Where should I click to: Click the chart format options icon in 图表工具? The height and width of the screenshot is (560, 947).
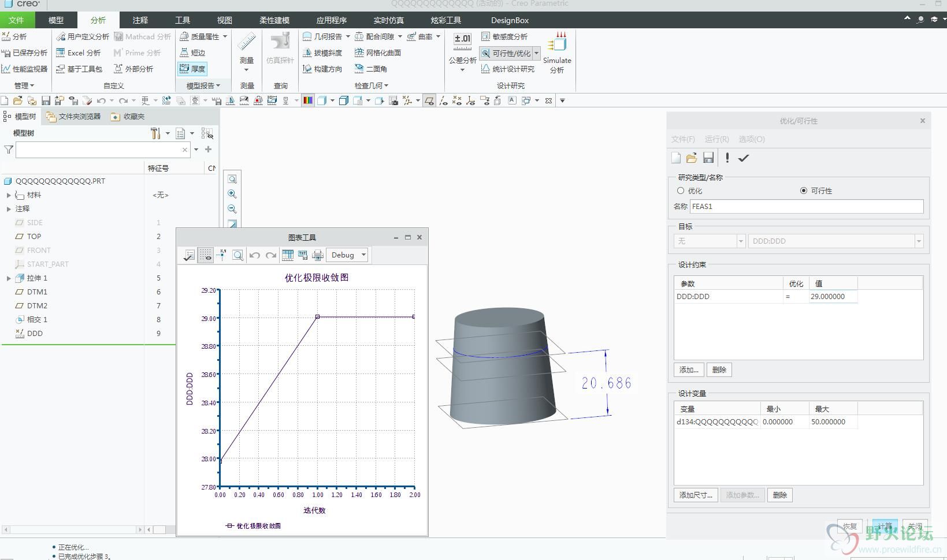point(189,255)
